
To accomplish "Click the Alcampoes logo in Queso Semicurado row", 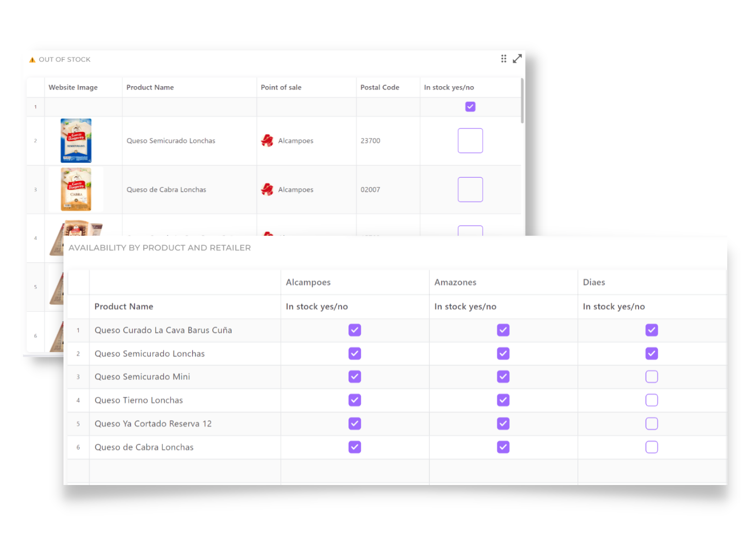I will pyautogui.click(x=267, y=141).
